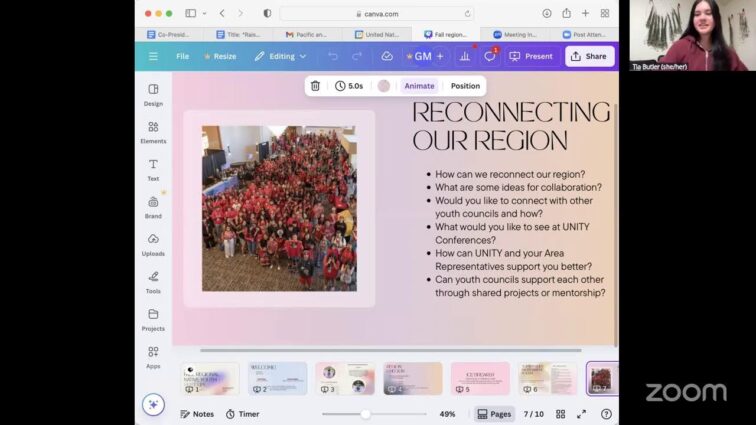This screenshot has height=425, width=756.
Task: Select the Text tool in sidebar
Action: pos(153,170)
